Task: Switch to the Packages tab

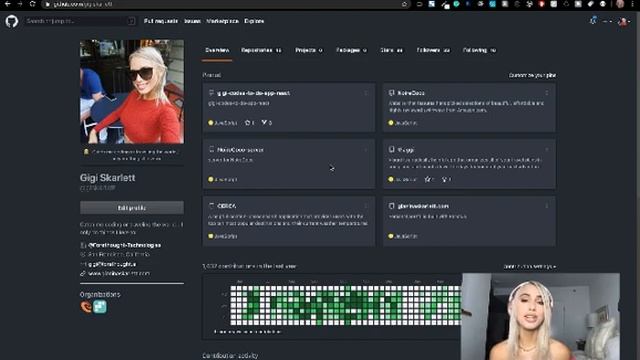Action: coord(351,50)
